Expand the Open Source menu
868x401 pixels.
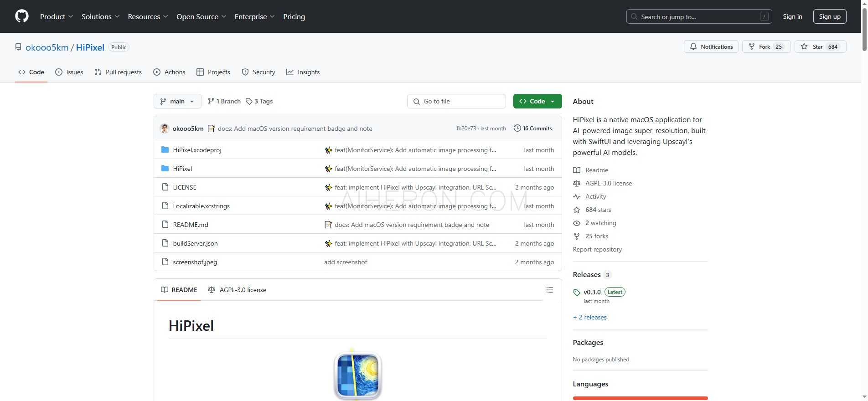click(201, 16)
